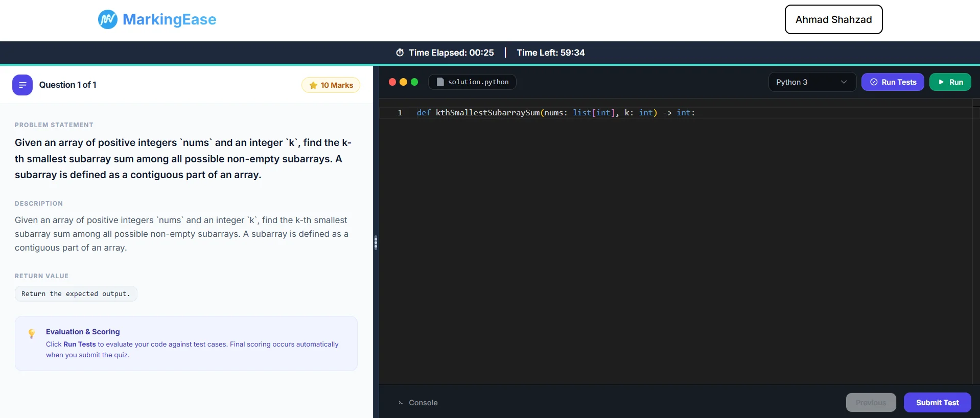This screenshot has width=980, height=418.
Task: Click the MarkingEase brand name
Action: coord(169,19)
